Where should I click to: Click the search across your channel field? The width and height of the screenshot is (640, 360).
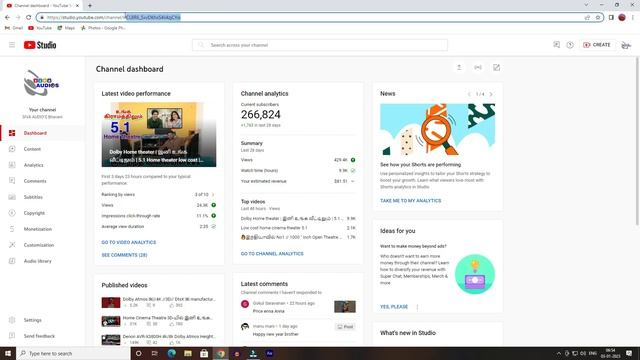tap(320, 45)
